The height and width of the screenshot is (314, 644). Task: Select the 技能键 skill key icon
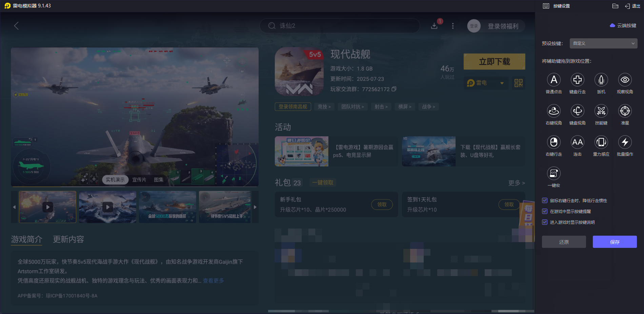click(601, 111)
